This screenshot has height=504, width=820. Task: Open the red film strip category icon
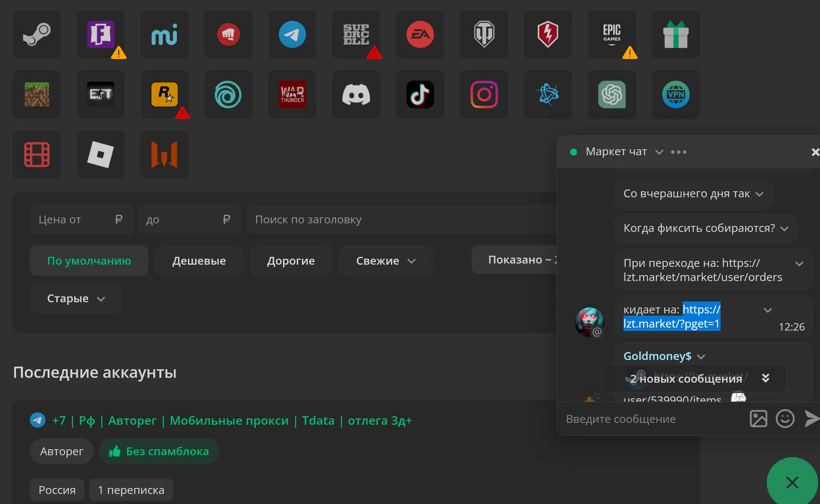coord(36,154)
